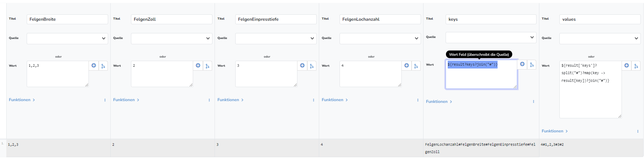Click Wert textarea of FelgenEinpresstiefe column
This screenshot has height=164, width=644.
(x=266, y=74)
